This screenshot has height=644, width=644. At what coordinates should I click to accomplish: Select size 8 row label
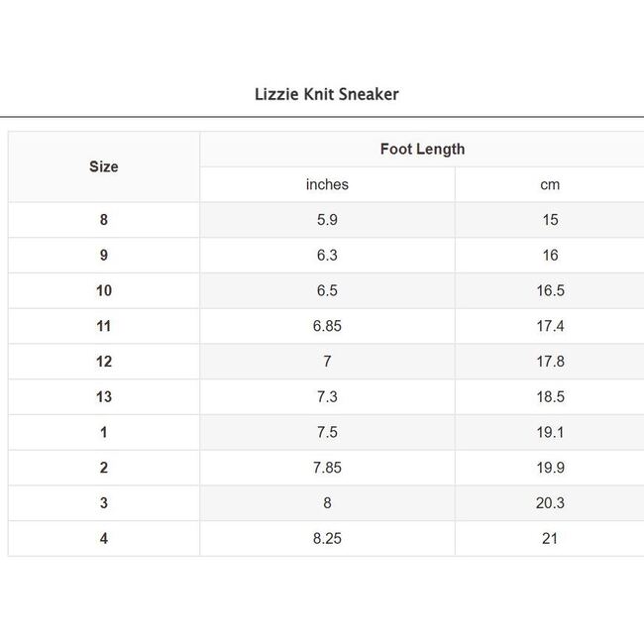(104, 220)
